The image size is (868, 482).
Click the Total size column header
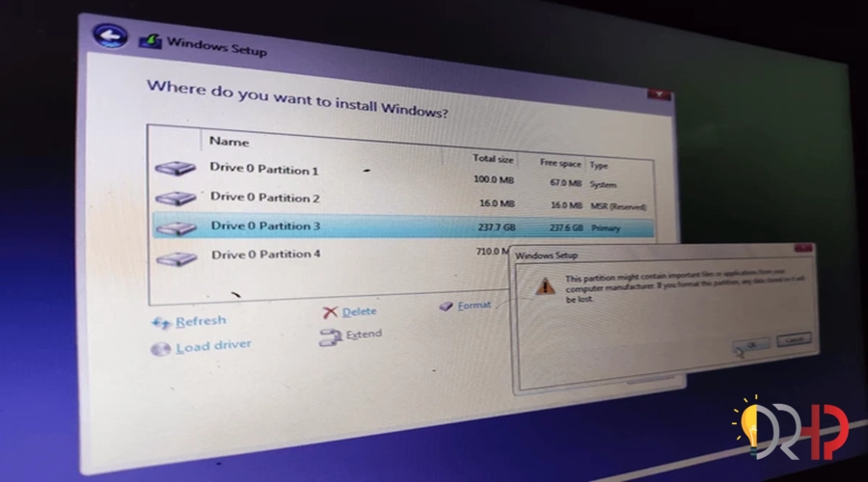(x=493, y=159)
